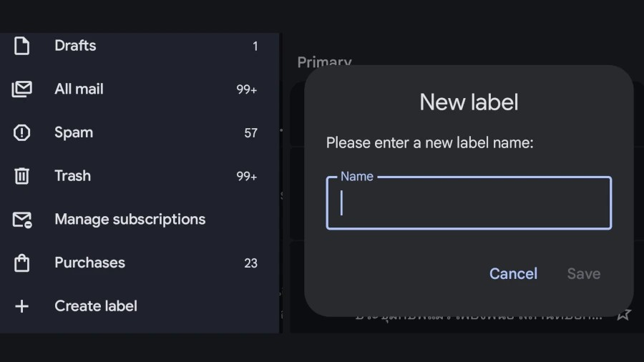Click the Spam warning octagon icon
The height and width of the screenshot is (362, 644).
pyautogui.click(x=22, y=133)
